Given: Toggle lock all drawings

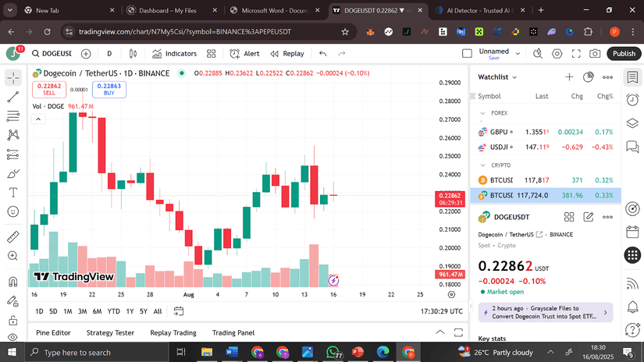Looking at the screenshot, I should click(13, 320).
